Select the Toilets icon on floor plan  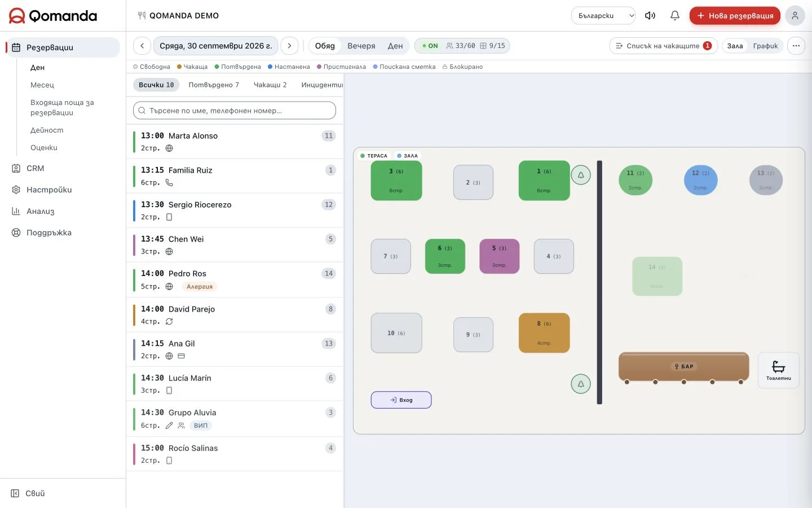tap(778, 370)
